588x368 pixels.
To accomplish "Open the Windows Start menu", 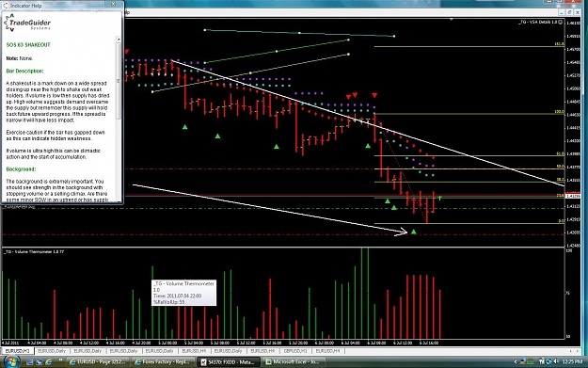I will click(11, 361).
